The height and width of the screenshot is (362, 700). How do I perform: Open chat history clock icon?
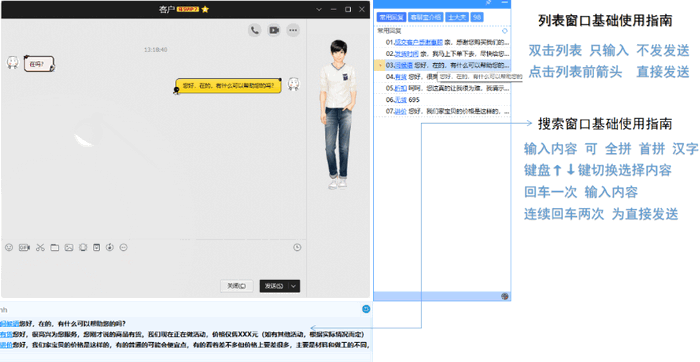[x=297, y=247]
